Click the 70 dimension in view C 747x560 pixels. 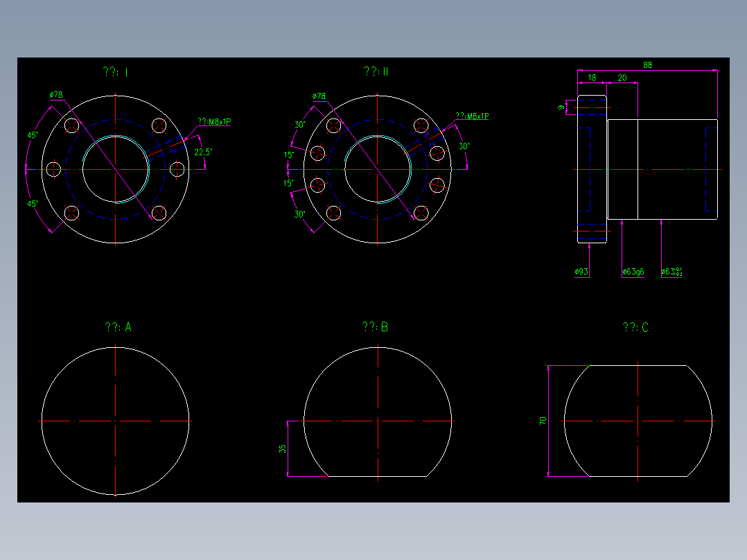543,421
